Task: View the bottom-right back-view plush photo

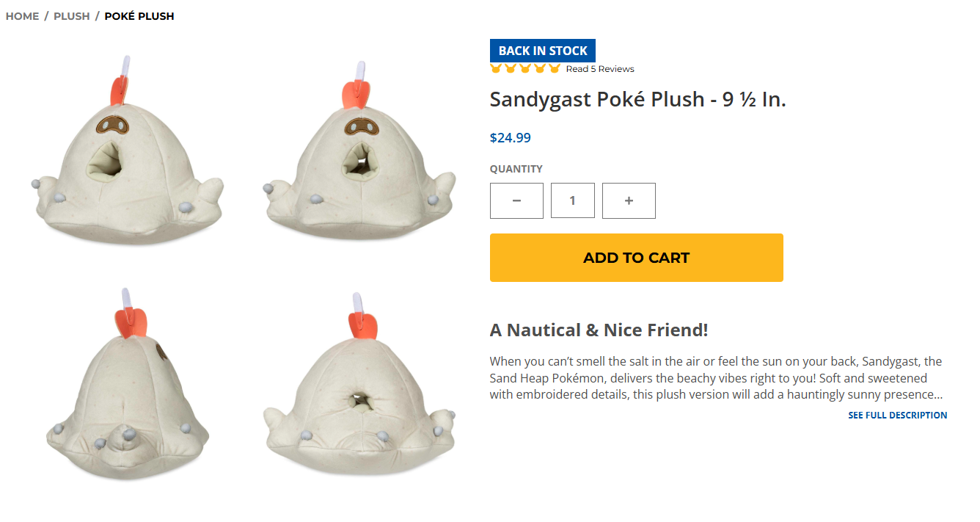Action: [359, 385]
